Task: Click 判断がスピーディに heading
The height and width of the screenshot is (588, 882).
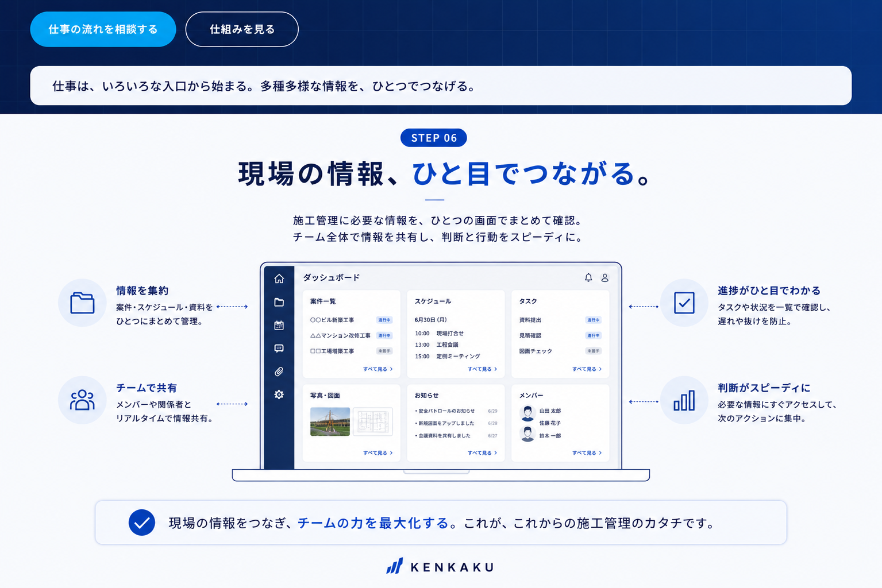Action: coord(764,388)
